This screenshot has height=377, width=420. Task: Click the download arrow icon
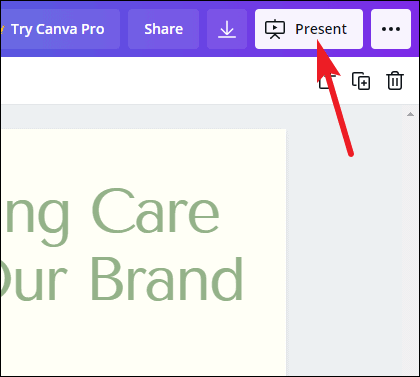[227, 29]
